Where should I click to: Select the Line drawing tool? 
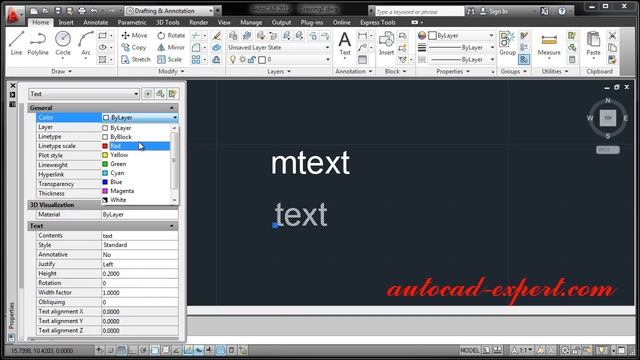[16, 43]
